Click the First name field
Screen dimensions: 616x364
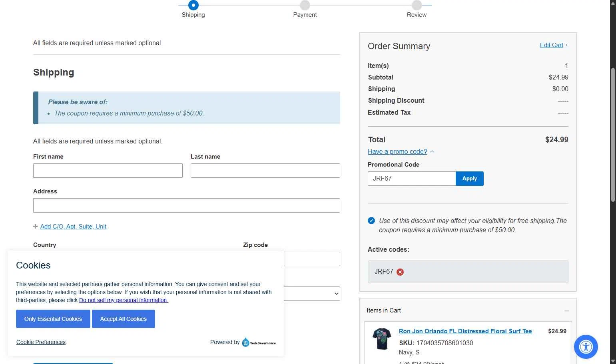(108, 171)
